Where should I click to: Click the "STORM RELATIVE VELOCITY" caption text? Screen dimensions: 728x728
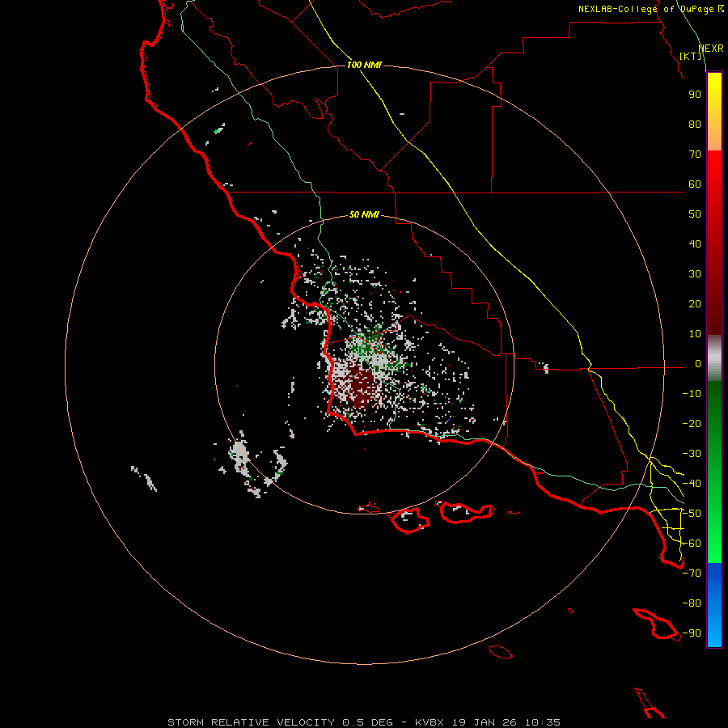tap(251, 722)
